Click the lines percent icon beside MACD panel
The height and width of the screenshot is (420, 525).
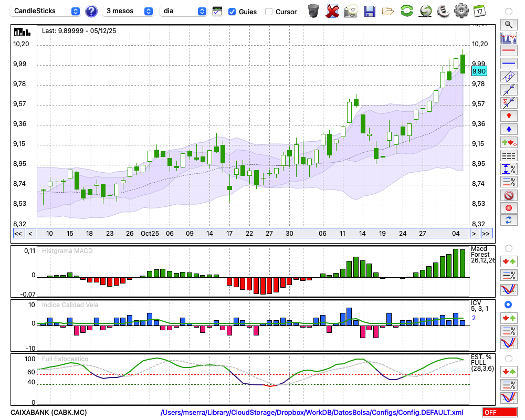click(x=509, y=275)
